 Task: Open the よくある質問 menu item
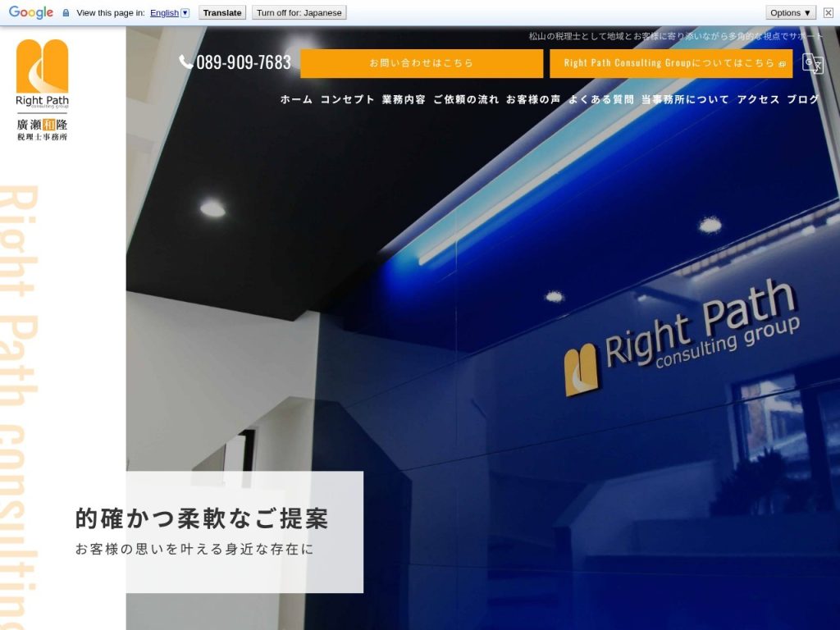click(600, 99)
